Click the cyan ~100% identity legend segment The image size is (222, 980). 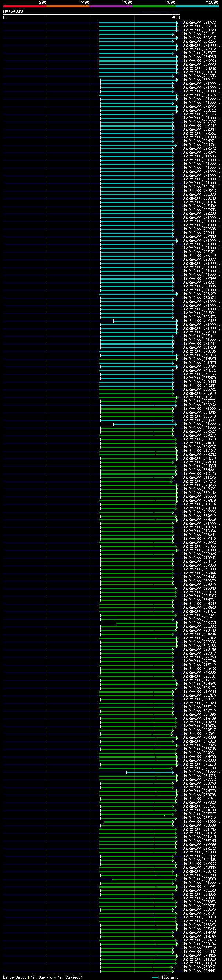click(197, 6)
